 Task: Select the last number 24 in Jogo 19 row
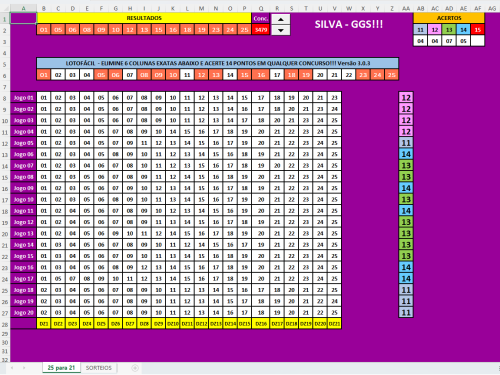(334, 301)
